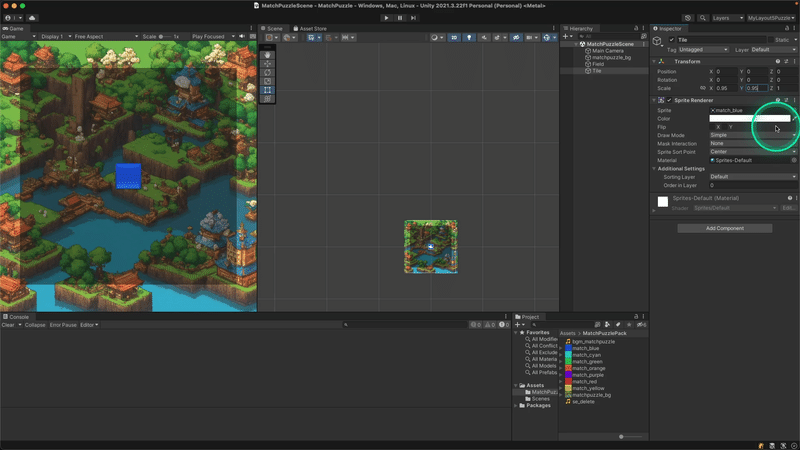Screen dimensions: 800x450
Task: Switch to the Asset Store tab
Action: (x=310, y=28)
